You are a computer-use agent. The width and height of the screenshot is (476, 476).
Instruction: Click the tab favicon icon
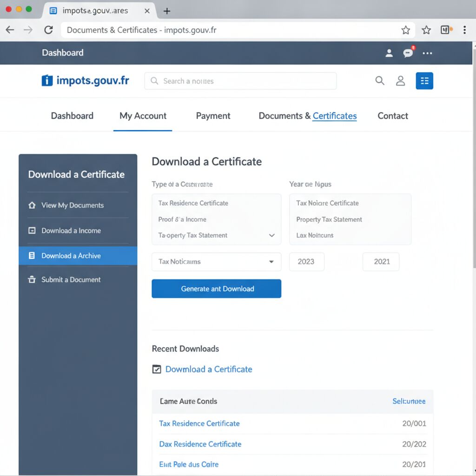[53, 11]
